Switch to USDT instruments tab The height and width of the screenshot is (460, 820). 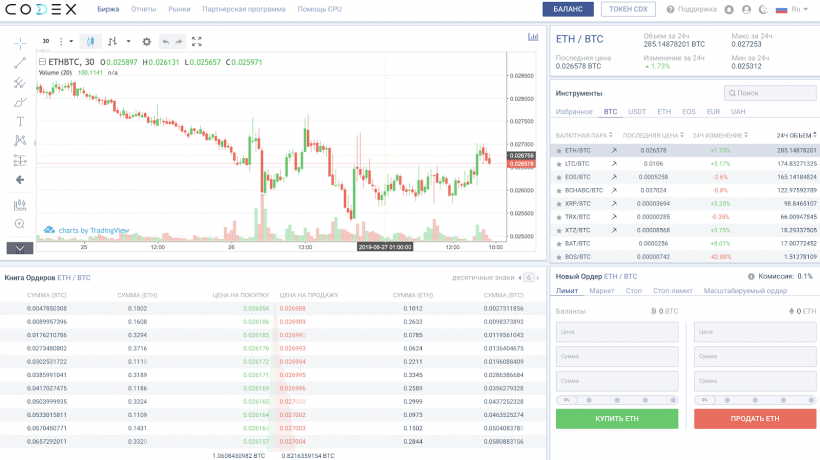pos(637,112)
